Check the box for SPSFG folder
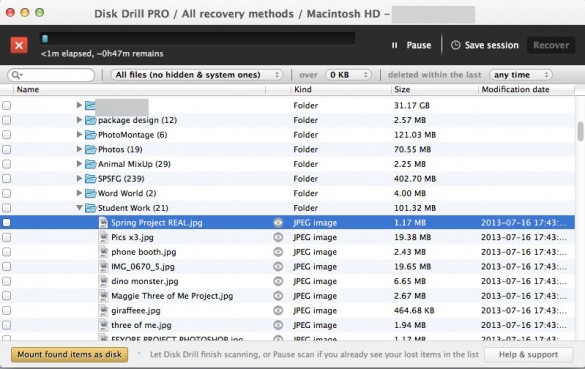585x369 pixels. click(6, 179)
